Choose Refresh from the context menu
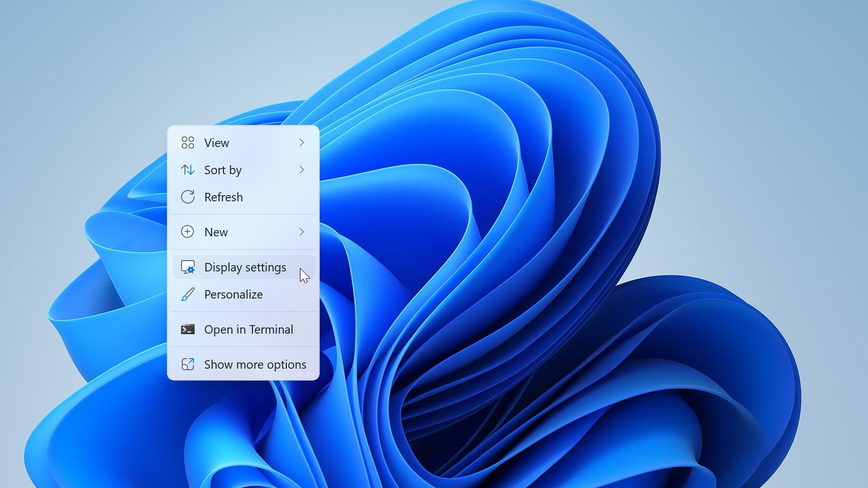 pos(224,197)
